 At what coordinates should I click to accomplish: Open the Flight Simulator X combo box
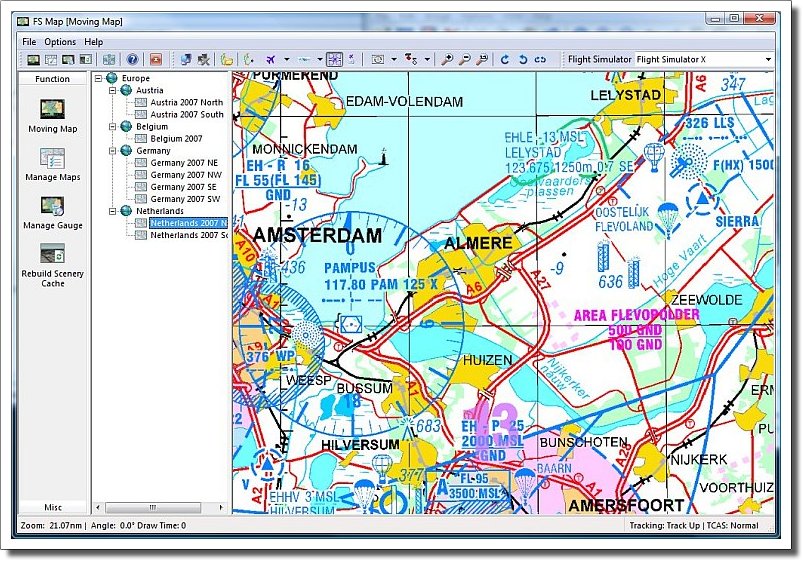(704, 59)
